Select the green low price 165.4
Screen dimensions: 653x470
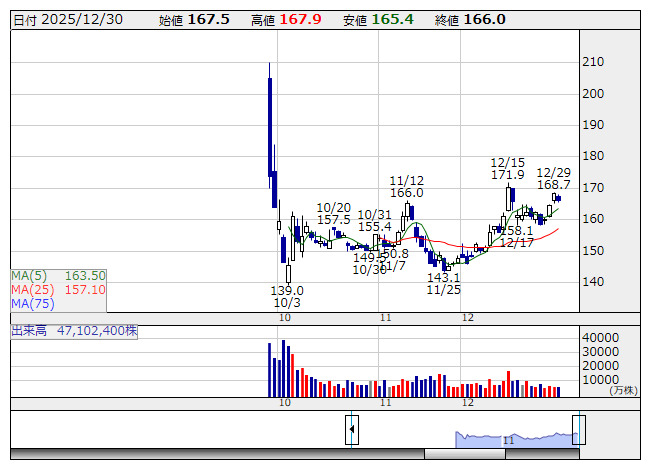coord(392,20)
